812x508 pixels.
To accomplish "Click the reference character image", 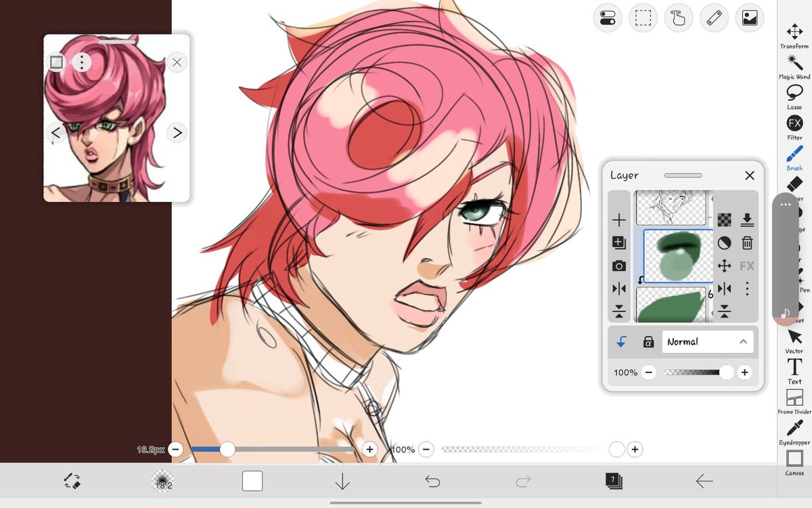I will 116,119.
